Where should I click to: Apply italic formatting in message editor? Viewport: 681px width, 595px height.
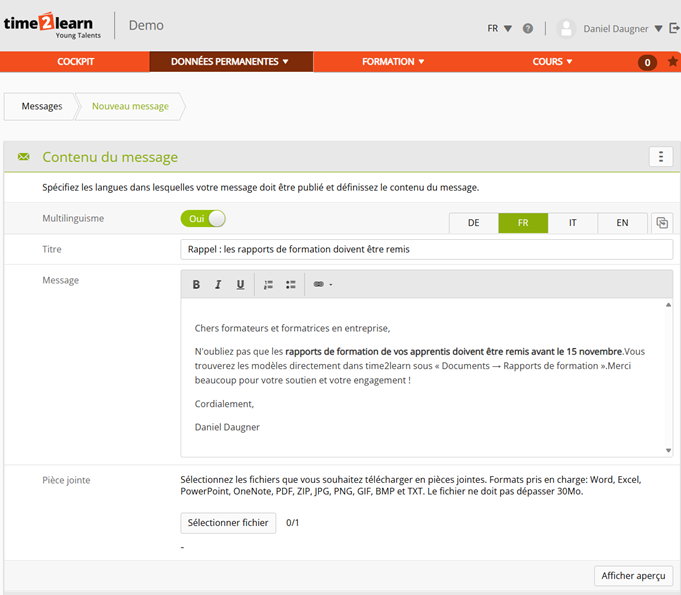tap(218, 285)
